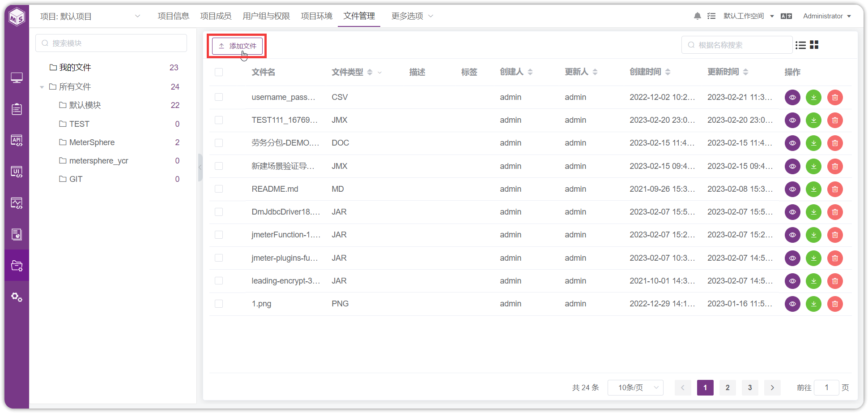This screenshot has height=413, width=868.
Task: Check the box for README.md row
Action: pyautogui.click(x=219, y=189)
